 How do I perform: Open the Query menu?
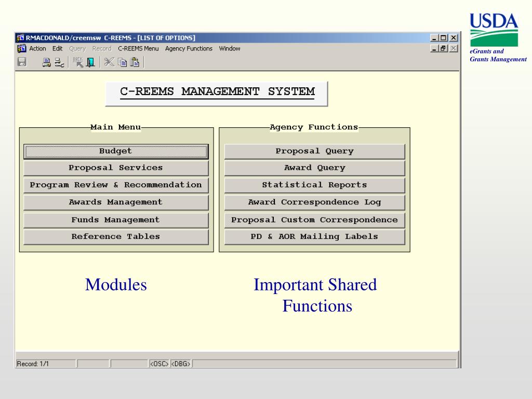click(77, 48)
